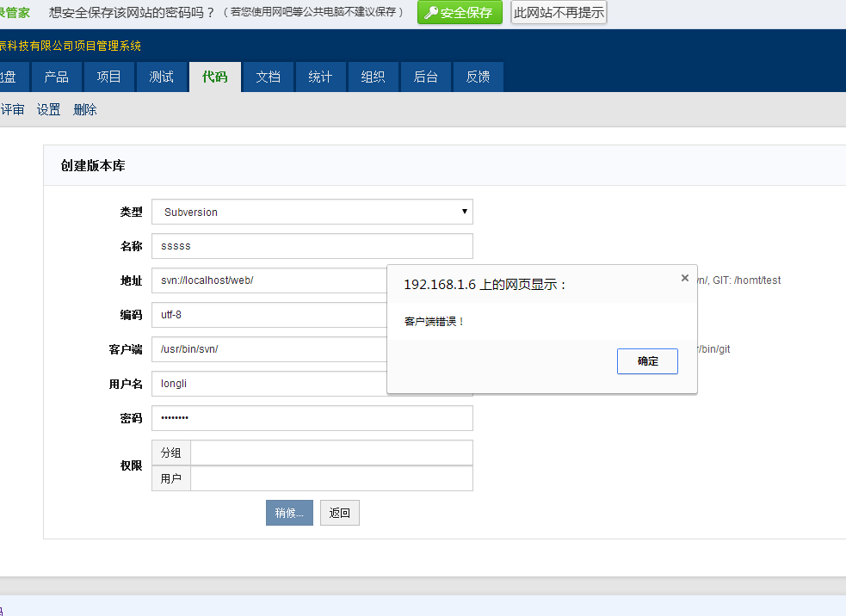The image size is (846, 616).
Task: Click the 密码 password field
Action: pos(312,418)
